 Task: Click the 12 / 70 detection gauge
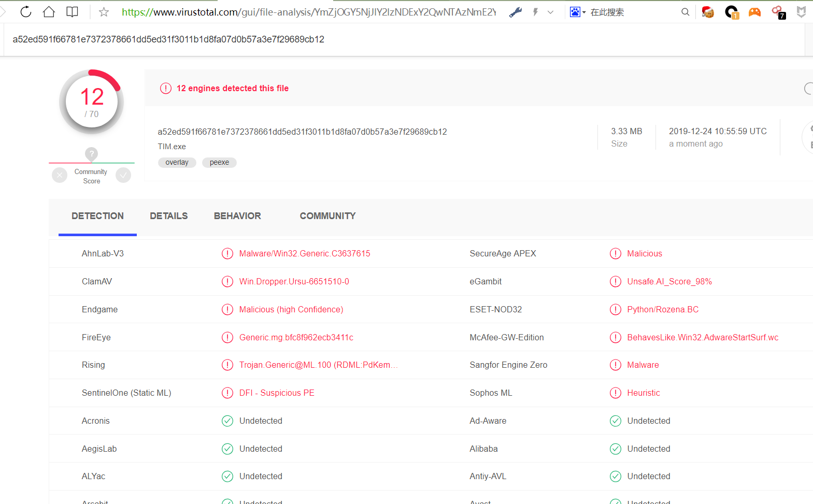[92, 102]
